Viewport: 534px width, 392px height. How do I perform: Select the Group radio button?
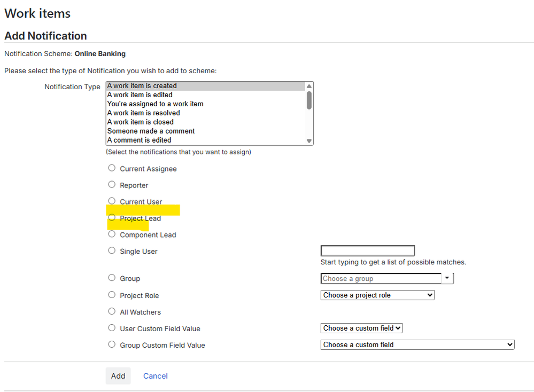(112, 278)
